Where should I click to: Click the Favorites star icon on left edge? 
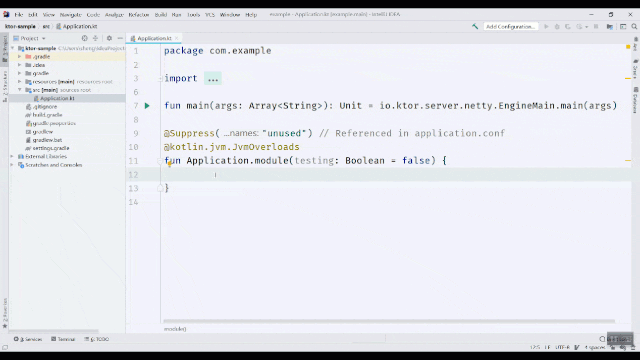click(x=5, y=326)
